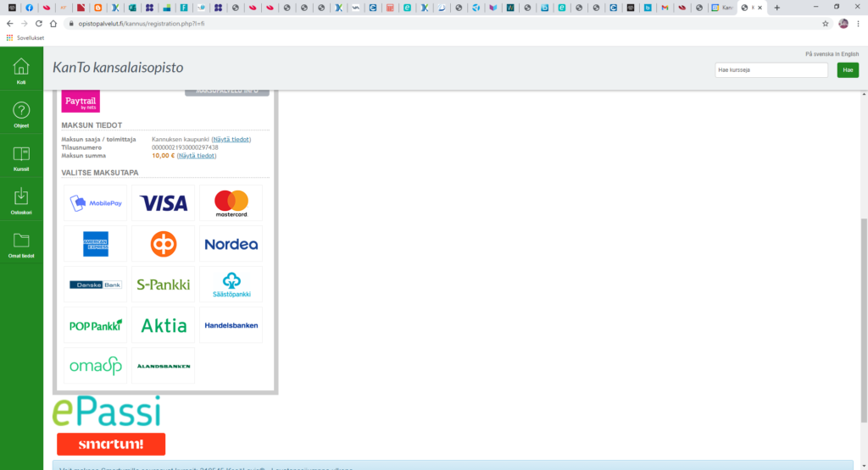Screen dimensions: 868x470
Task: Click the Maksupalvelu info button
Action: point(227,91)
